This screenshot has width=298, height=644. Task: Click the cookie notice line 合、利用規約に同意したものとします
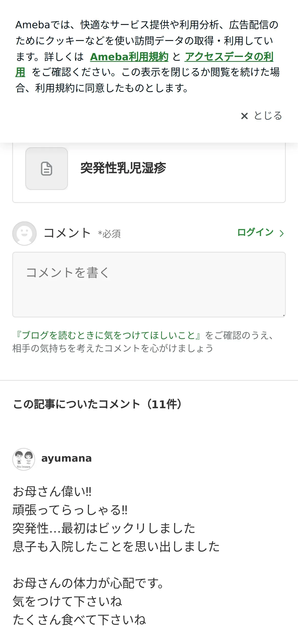coord(102,88)
